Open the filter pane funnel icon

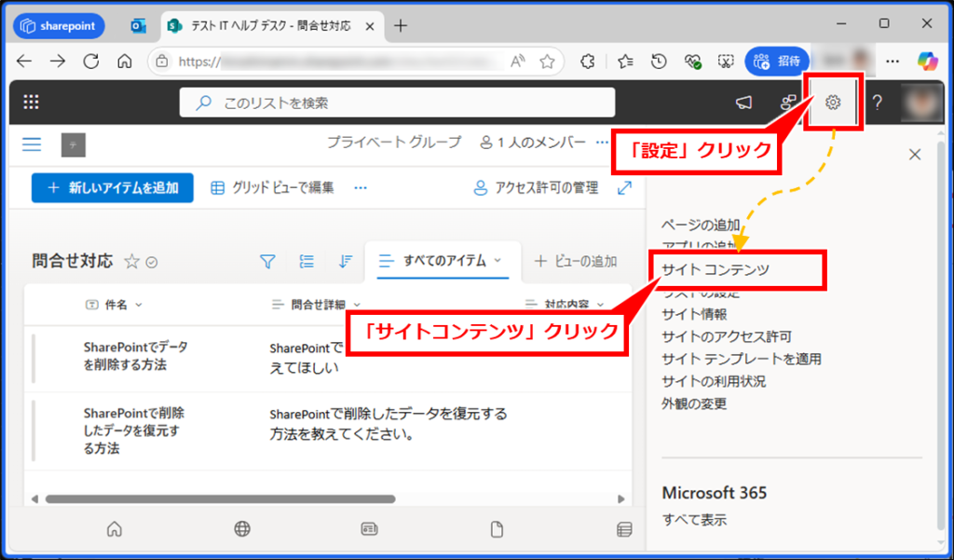267,262
